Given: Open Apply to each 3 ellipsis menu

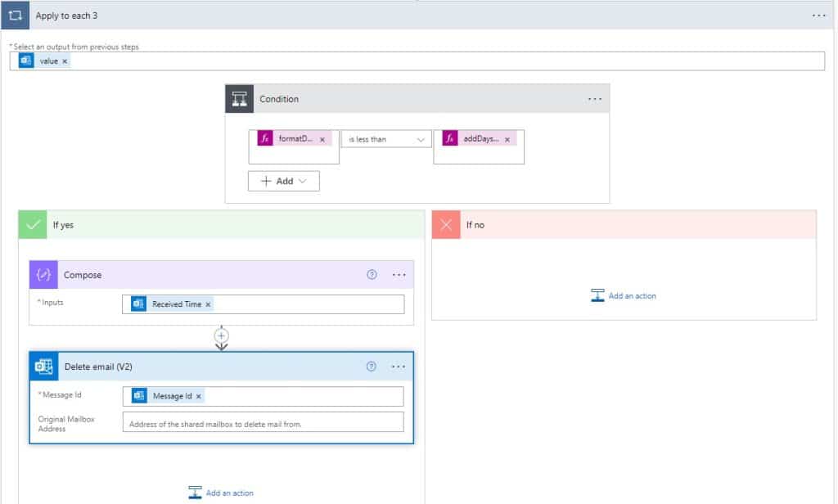Looking at the screenshot, I should [x=818, y=16].
